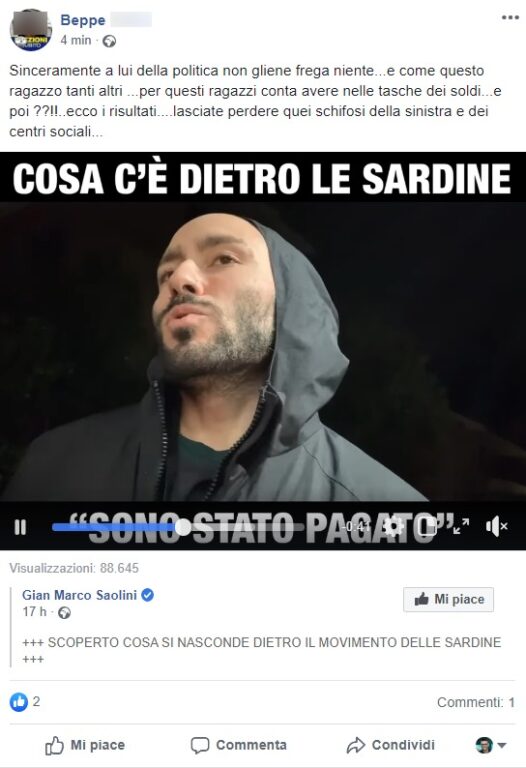The image size is (526, 768).
Task: Open Beppe's profile picture
Action: pos(31,29)
